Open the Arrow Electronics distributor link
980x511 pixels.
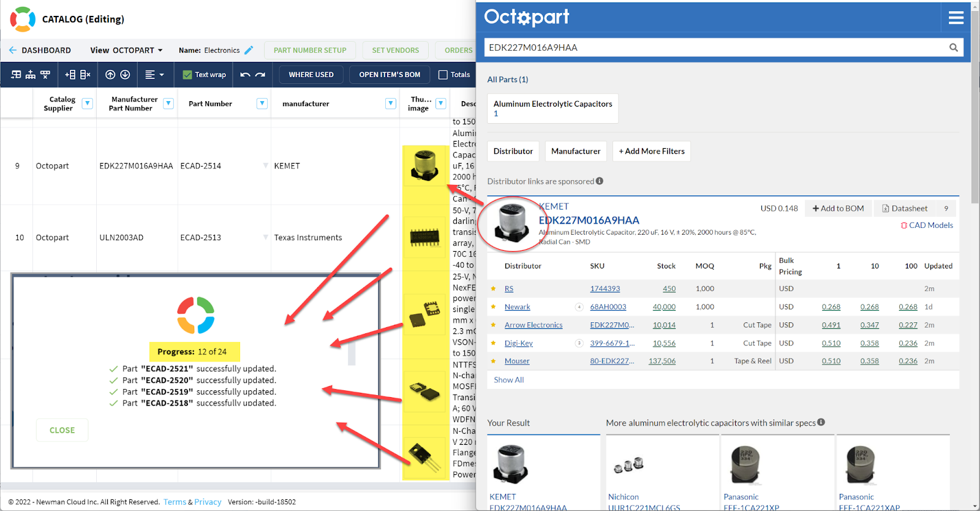pos(533,325)
